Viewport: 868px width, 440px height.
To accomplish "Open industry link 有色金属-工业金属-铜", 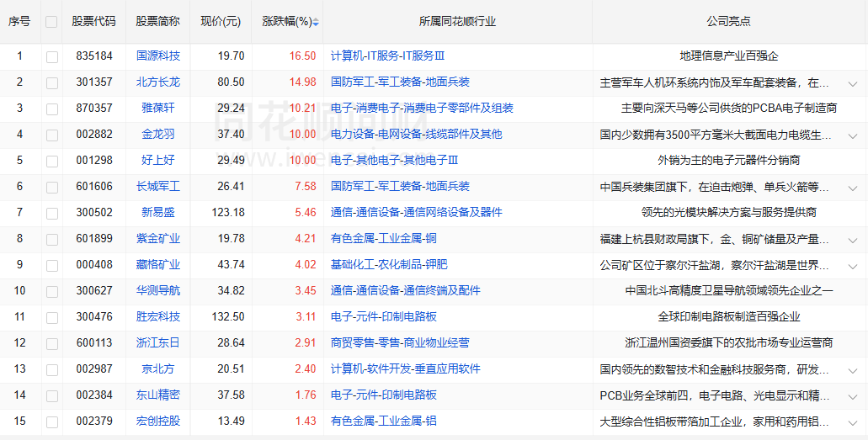I will click(384, 239).
